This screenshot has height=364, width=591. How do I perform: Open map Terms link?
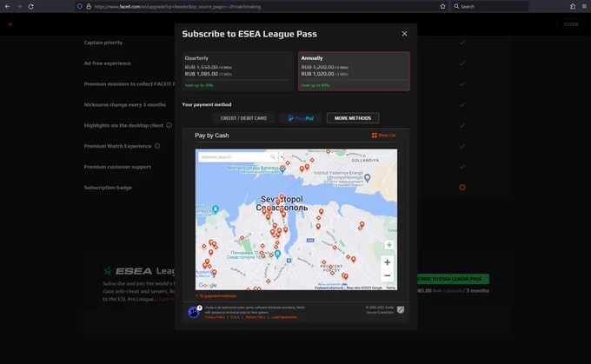click(x=391, y=288)
